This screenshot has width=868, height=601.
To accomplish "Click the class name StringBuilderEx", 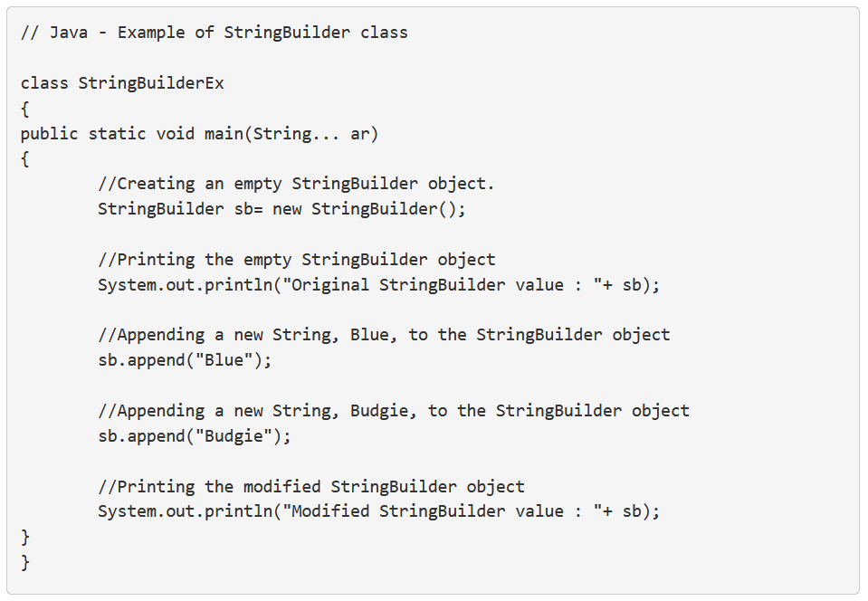I will click(x=150, y=83).
